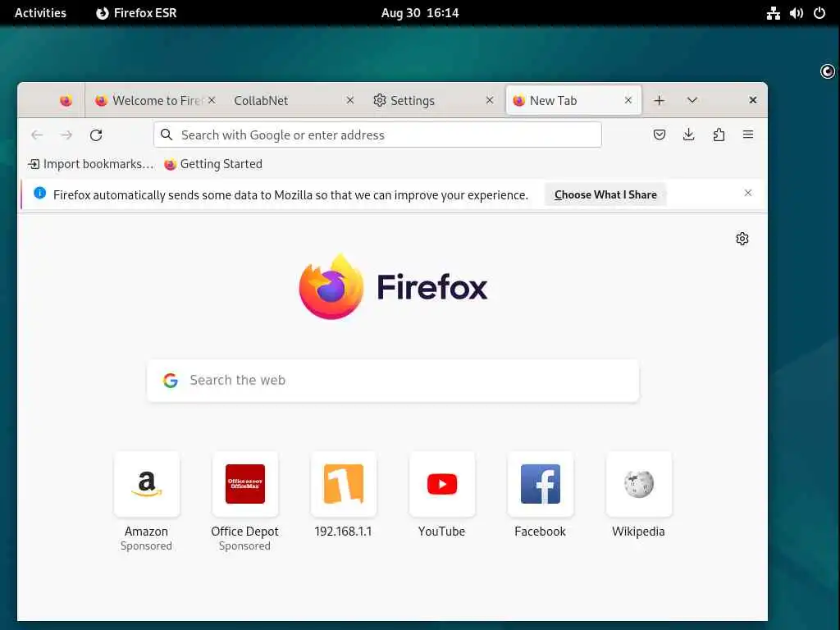Dismiss the data sharing notification bar
This screenshot has width=840, height=630.
pos(748,193)
